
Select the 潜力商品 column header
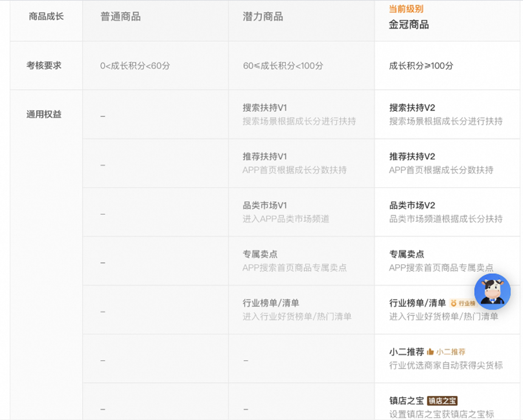263,17
